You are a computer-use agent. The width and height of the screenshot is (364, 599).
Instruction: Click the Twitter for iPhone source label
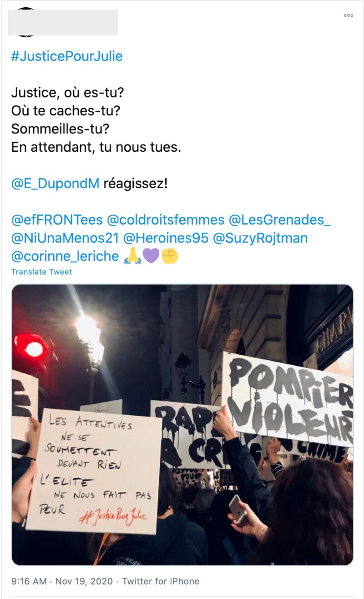tap(161, 581)
